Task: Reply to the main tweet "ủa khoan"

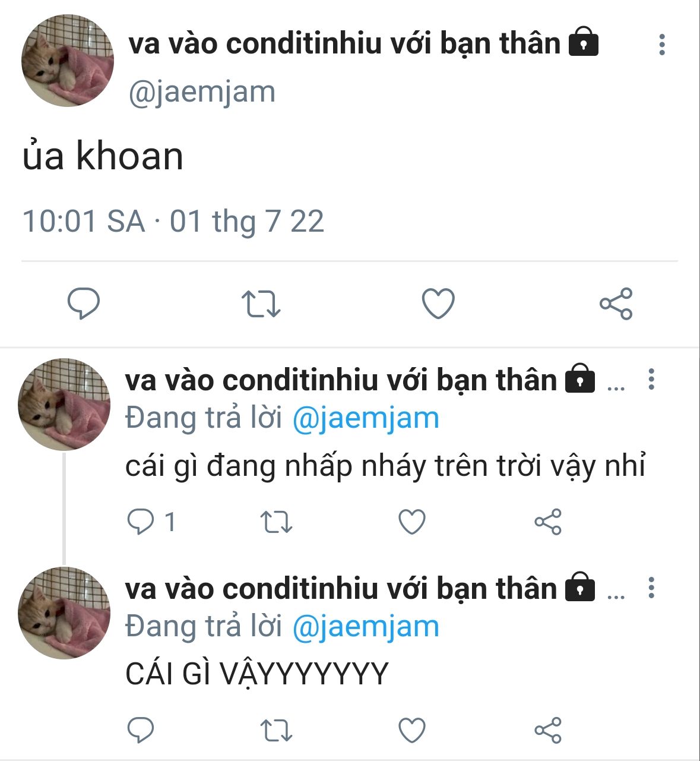Action: click(x=84, y=304)
